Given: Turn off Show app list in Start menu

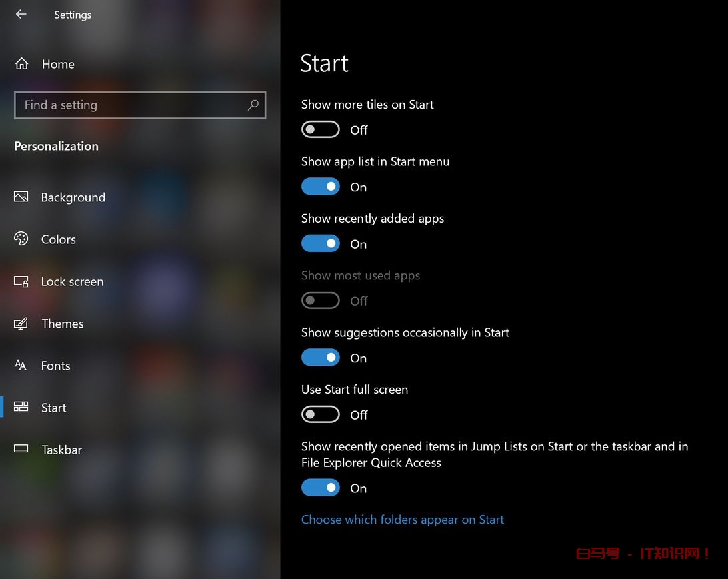Looking at the screenshot, I should tap(321, 187).
